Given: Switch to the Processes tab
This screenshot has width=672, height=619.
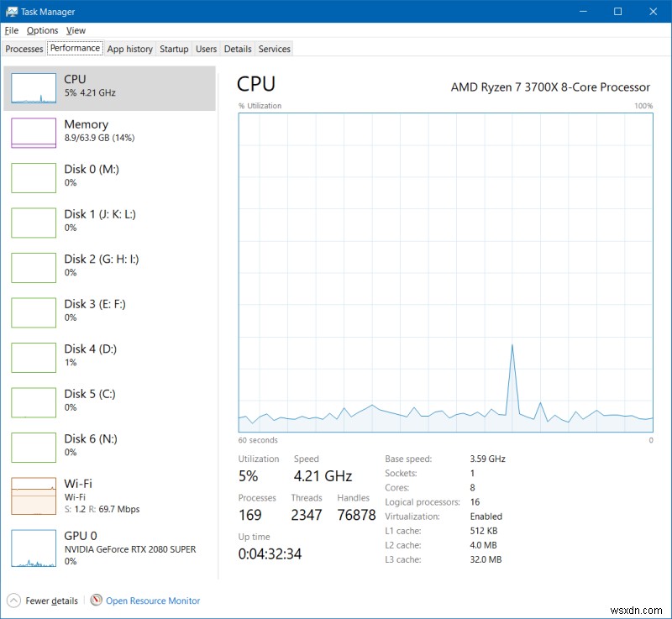Looking at the screenshot, I should [x=24, y=49].
